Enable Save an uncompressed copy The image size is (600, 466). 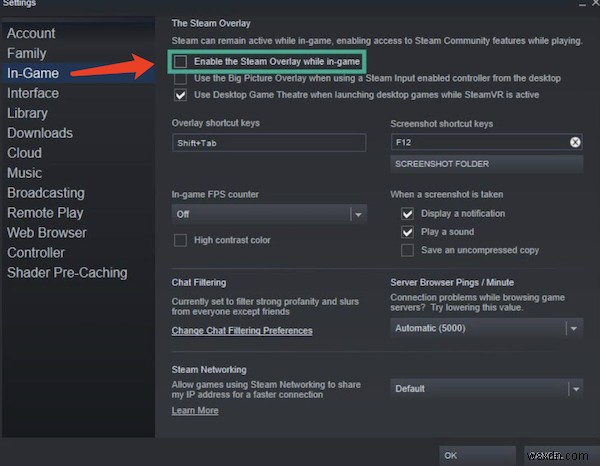click(x=408, y=250)
